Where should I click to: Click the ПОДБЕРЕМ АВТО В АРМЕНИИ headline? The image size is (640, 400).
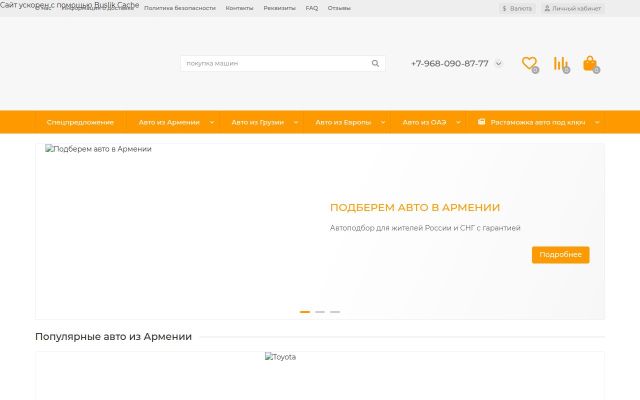[x=415, y=207]
